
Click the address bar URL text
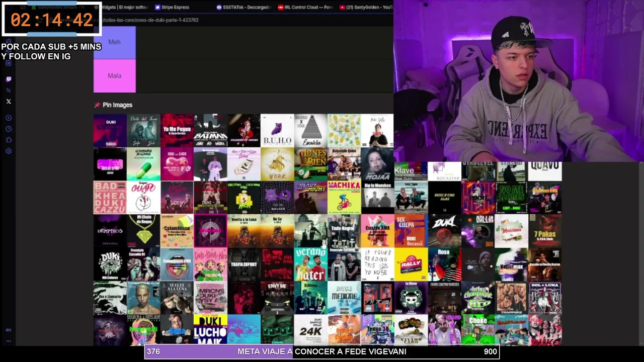150,20
